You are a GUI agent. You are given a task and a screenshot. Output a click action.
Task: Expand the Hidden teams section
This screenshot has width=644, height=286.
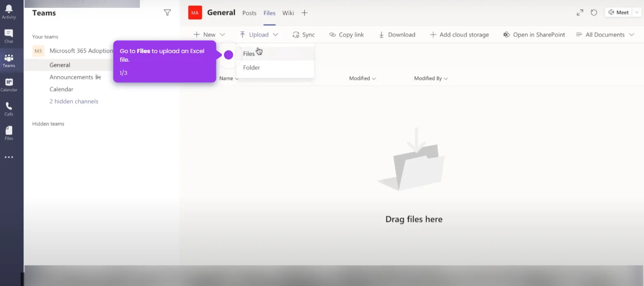48,123
